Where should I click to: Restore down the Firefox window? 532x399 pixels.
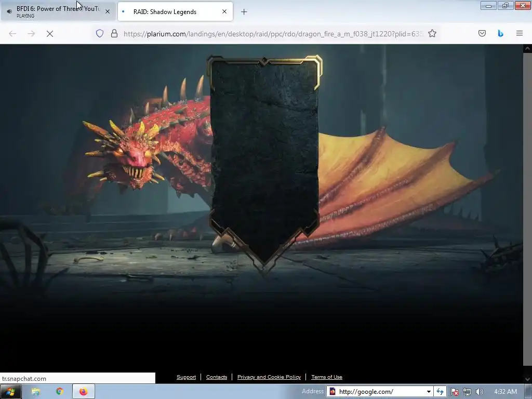506,5
